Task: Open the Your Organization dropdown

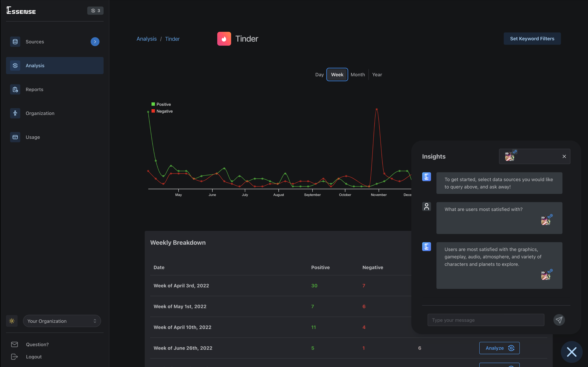Action: (x=62, y=321)
